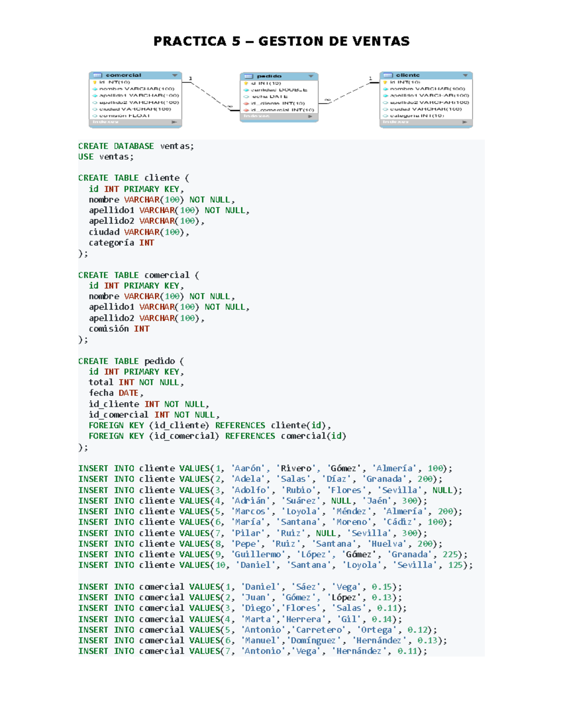Click the cliente table grid icon
563x728 pixels.
pyautogui.click(x=388, y=75)
